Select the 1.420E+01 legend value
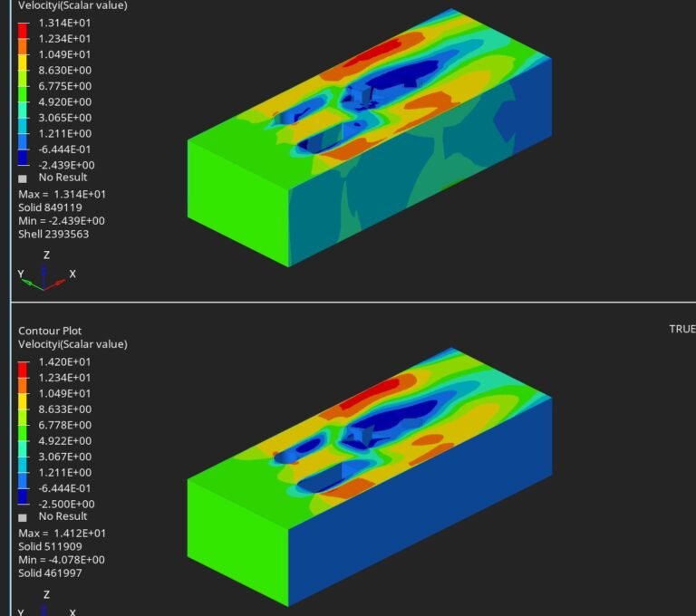696x616 pixels. click(x=63, y=361)
